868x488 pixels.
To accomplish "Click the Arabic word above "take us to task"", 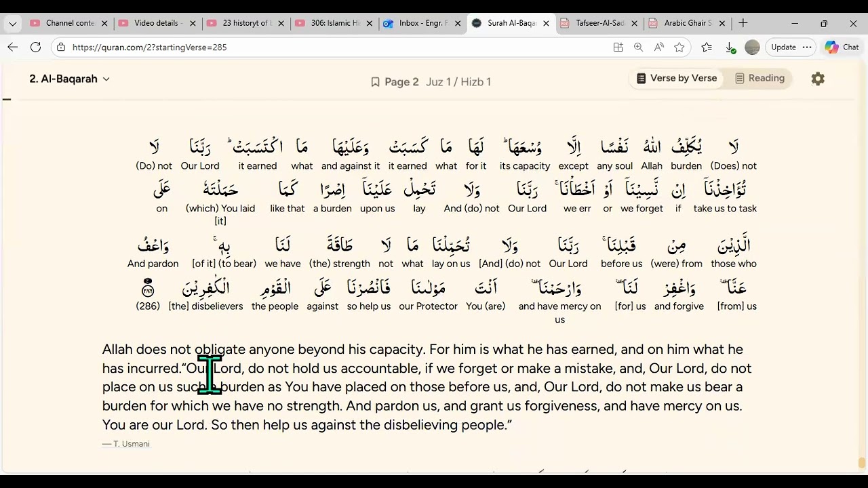I will 725,189.
